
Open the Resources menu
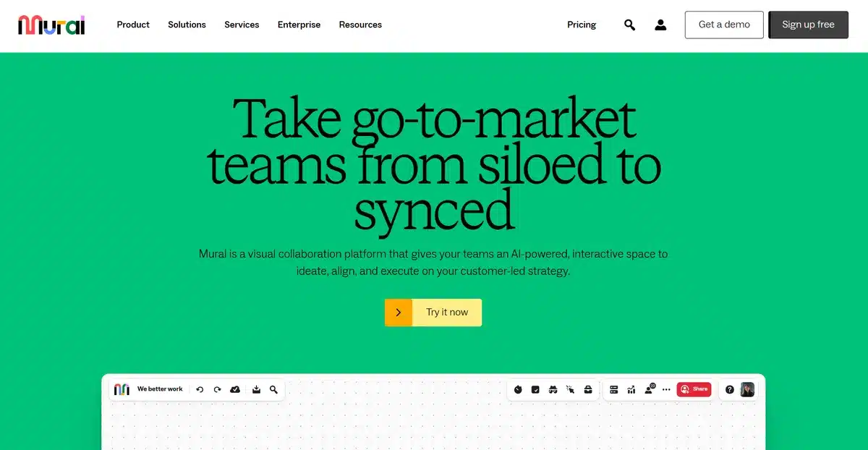360,25
